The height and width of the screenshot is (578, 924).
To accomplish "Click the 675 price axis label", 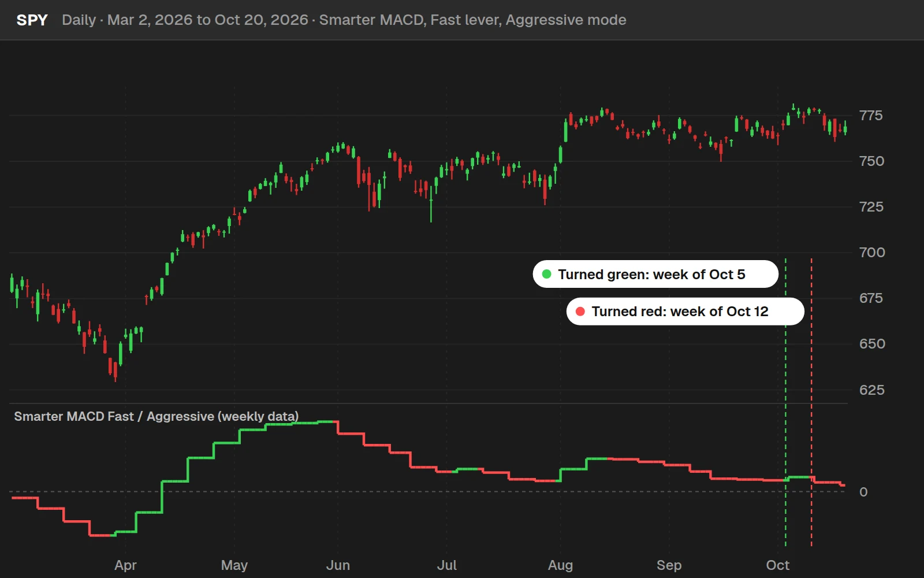I will tap(871, 298).
